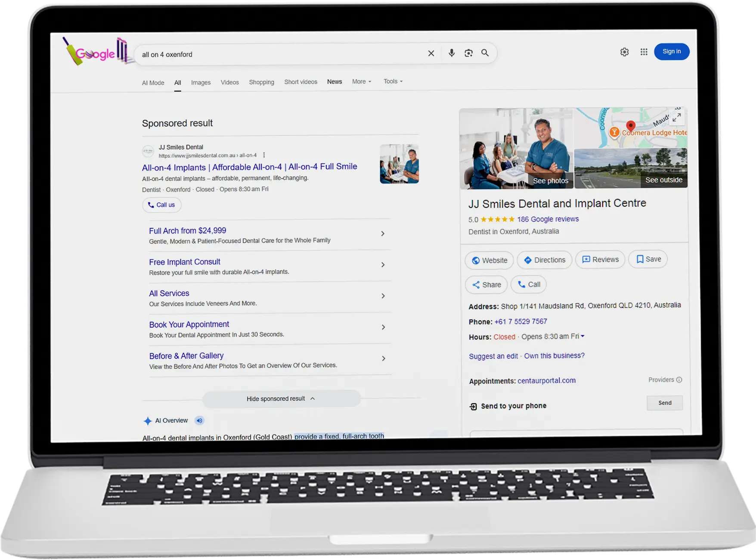Collapse the ad via Hide sponsored result
Screen dimensions: 756x560
(281, 398)
